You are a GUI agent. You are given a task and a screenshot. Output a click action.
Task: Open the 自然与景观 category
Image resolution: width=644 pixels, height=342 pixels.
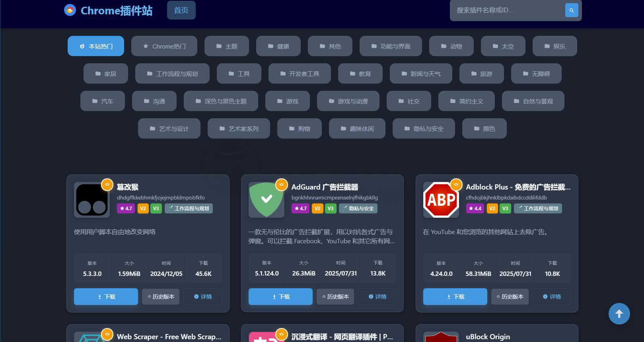tap(533, 101)
